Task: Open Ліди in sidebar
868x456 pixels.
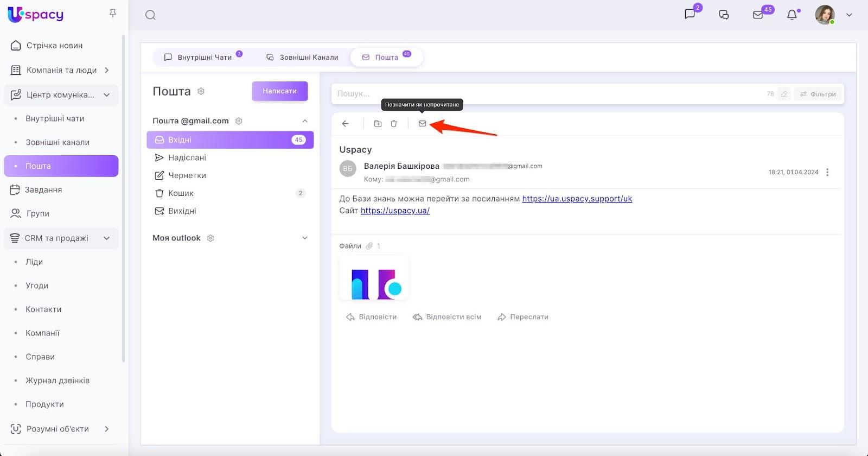Action: coord(34,262)
